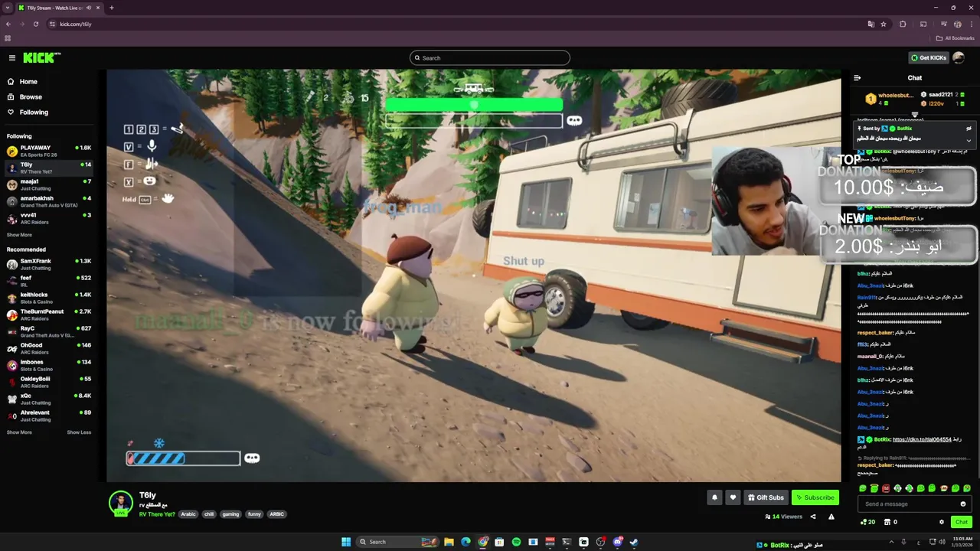
Task: Collapse the chat panel
Action: [857, 78]
